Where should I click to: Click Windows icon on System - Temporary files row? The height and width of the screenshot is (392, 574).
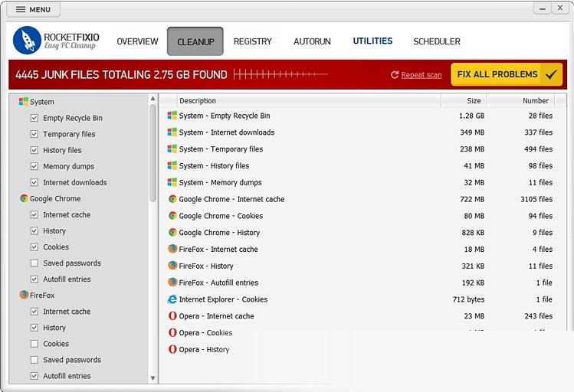pyautogui.click(x=172, y=149)
